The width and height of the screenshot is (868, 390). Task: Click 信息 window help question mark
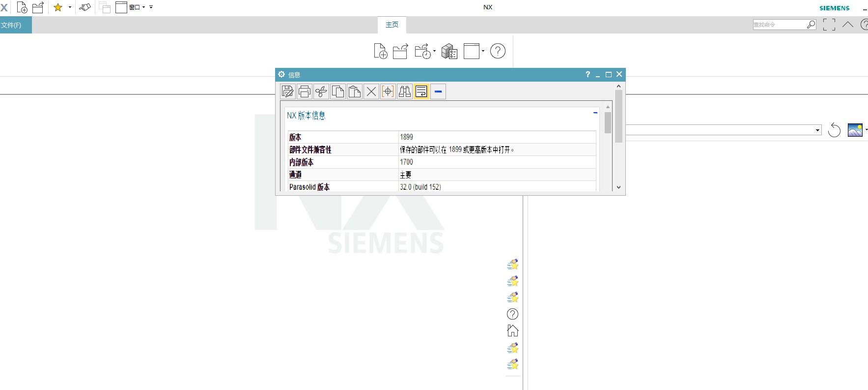(x=588, y=74)
